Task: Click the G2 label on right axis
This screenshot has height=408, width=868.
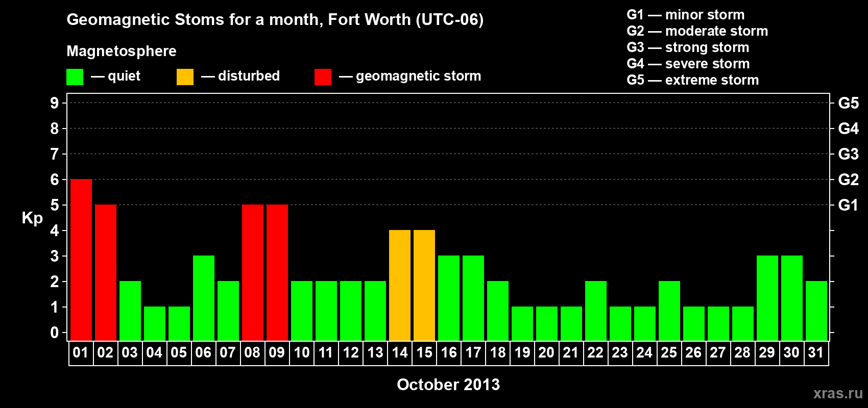Action: click(x=849, y=180)
